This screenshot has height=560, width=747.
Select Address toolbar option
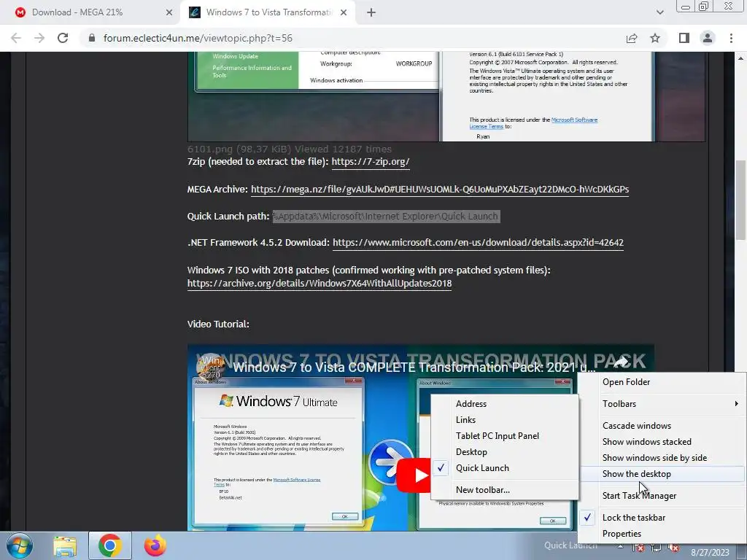[505, 404]
